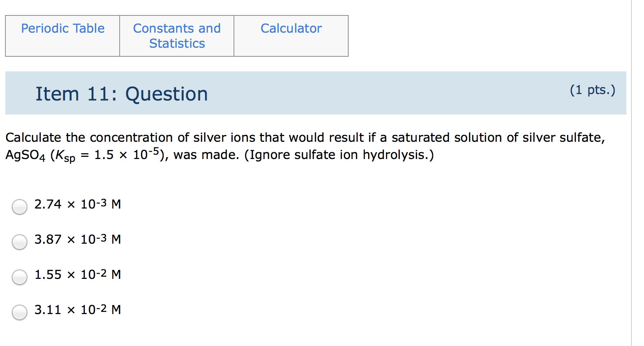Click the Item 11: Question header
The image size is (644, 346).
121,93
